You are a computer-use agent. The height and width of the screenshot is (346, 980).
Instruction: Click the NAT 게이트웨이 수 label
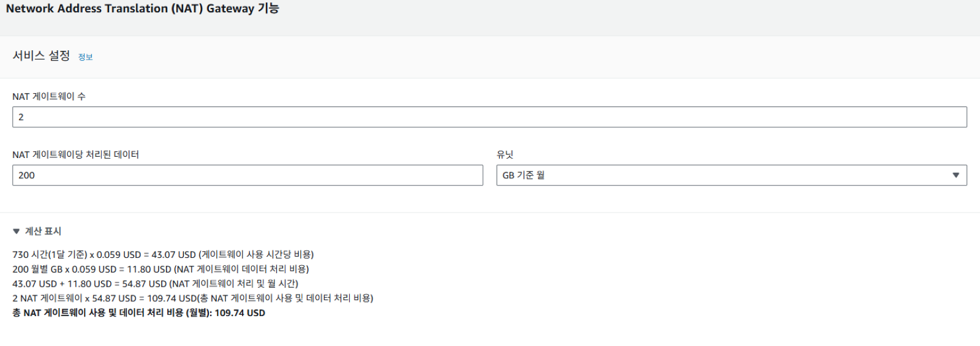click(x=49, y=96)
